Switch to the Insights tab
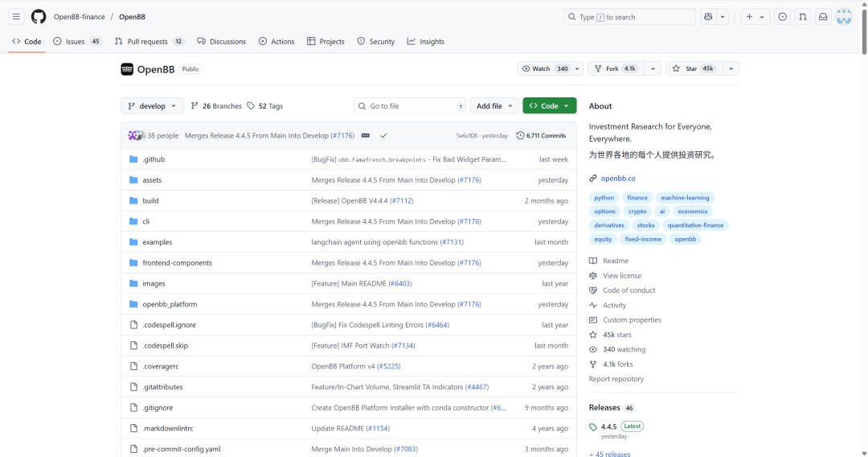 (x=425, y=42)
